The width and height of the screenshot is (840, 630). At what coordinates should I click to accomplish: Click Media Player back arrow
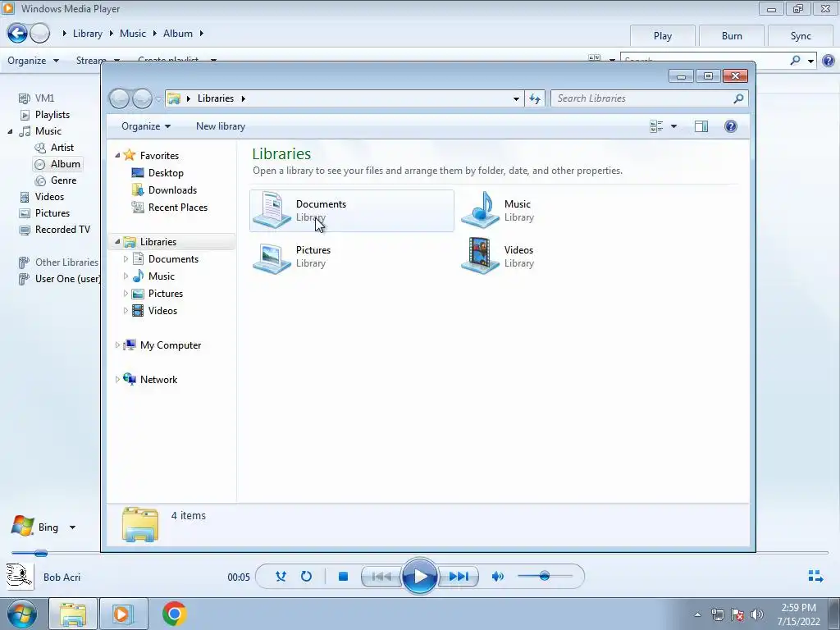click(x=17, y=33)
